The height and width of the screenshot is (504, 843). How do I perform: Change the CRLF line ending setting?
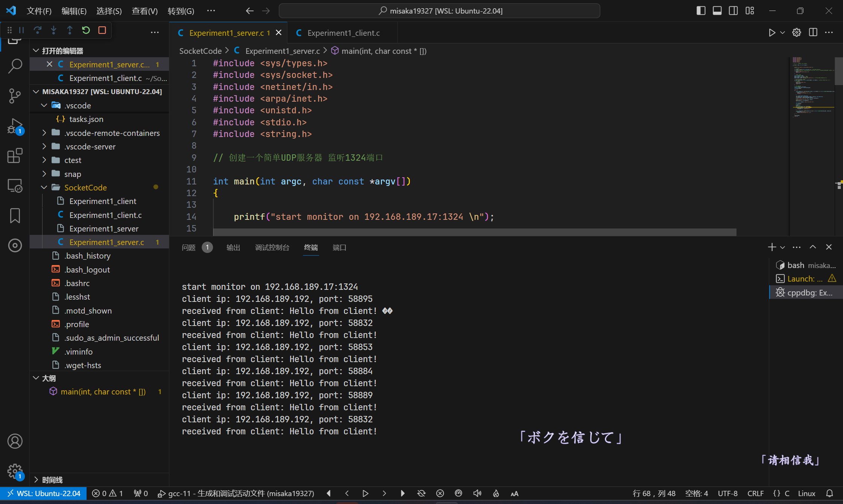point(755,493)
